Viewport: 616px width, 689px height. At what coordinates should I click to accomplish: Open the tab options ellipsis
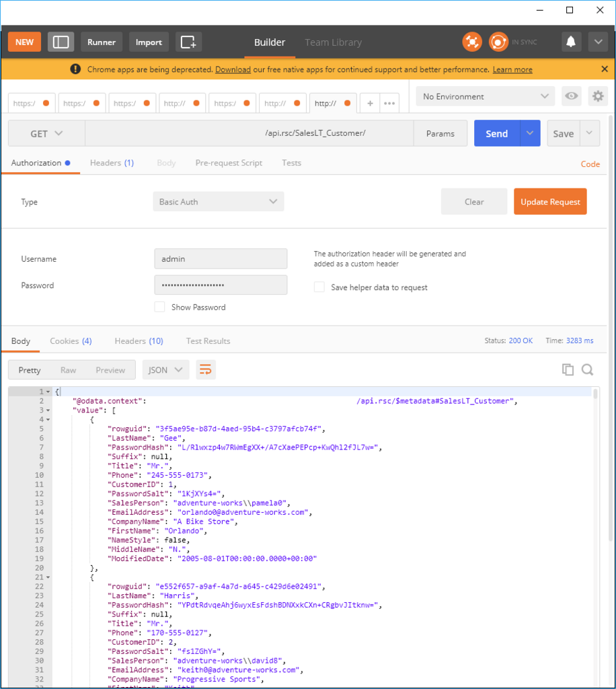coord(389,103)
